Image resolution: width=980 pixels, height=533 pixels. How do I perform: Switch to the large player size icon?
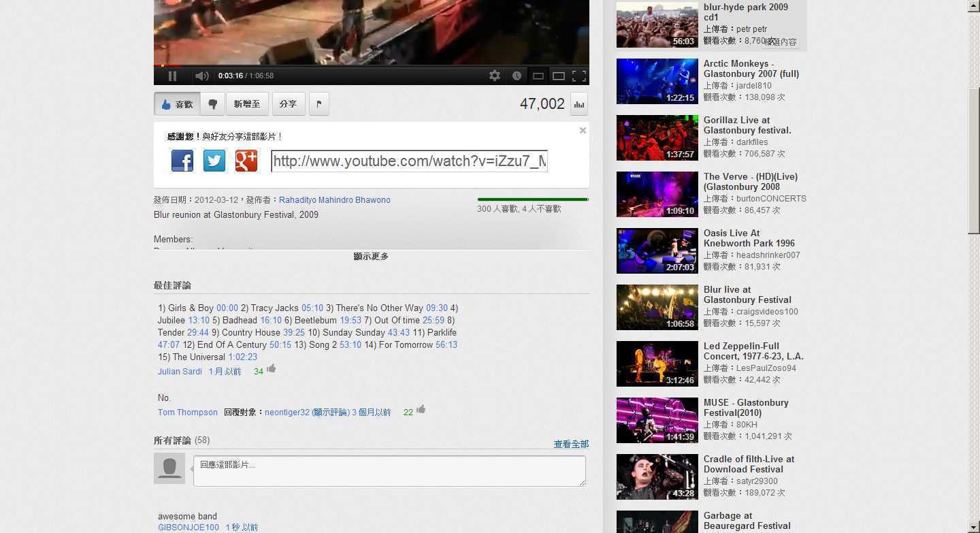point(559,76)
